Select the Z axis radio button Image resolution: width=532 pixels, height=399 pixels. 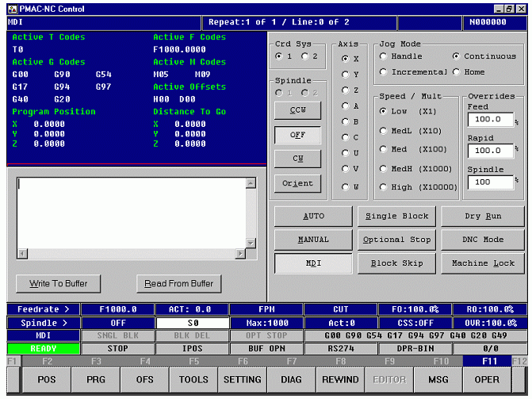coord(345,90)
